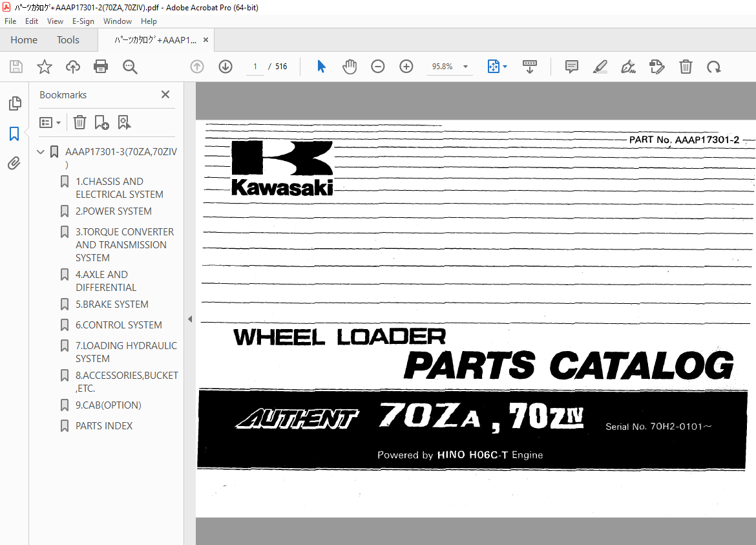
Task: Click the 95.8% zoom value field
Action: click(x=442, y=67)
